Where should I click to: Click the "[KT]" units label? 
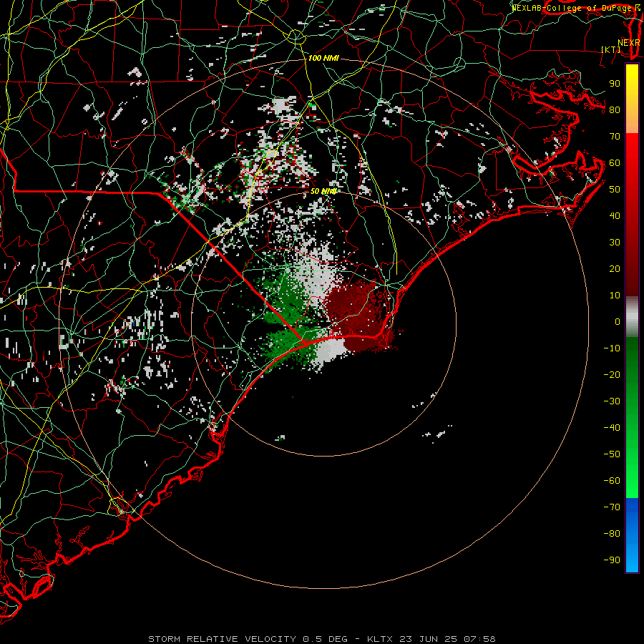[x=611, y=49]
